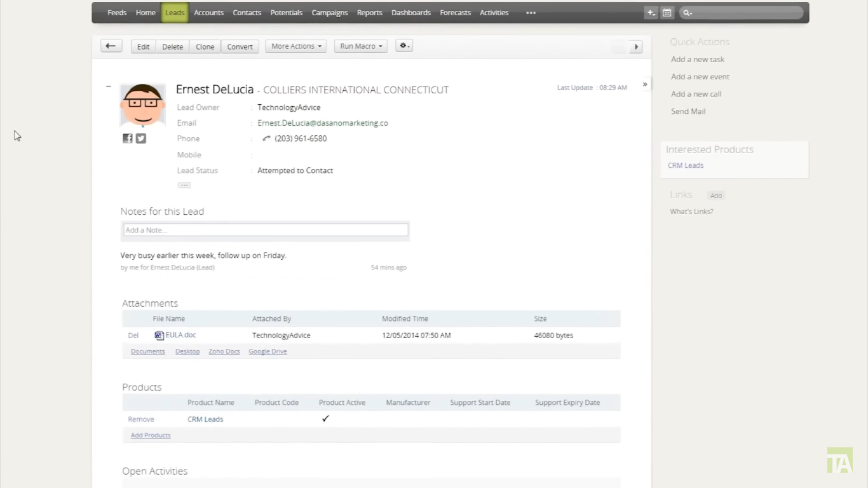This screenshot has width=868, height=488.
Task: Click the 46080 bytes size cell
Action: coord(553,335)
